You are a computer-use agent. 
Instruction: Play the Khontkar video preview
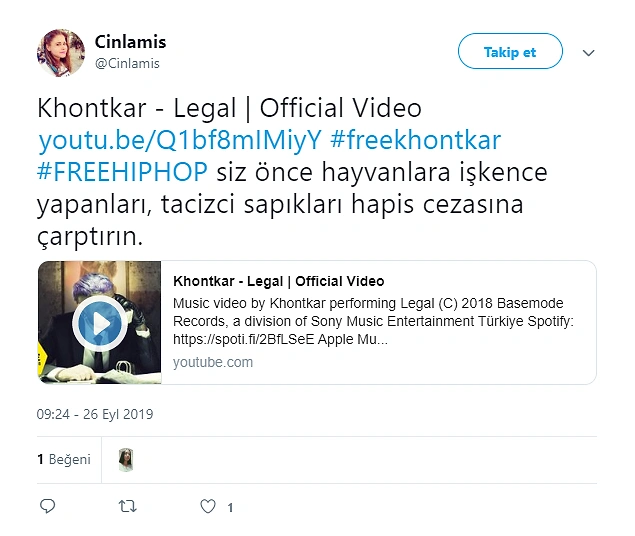[x=100, y=323]
